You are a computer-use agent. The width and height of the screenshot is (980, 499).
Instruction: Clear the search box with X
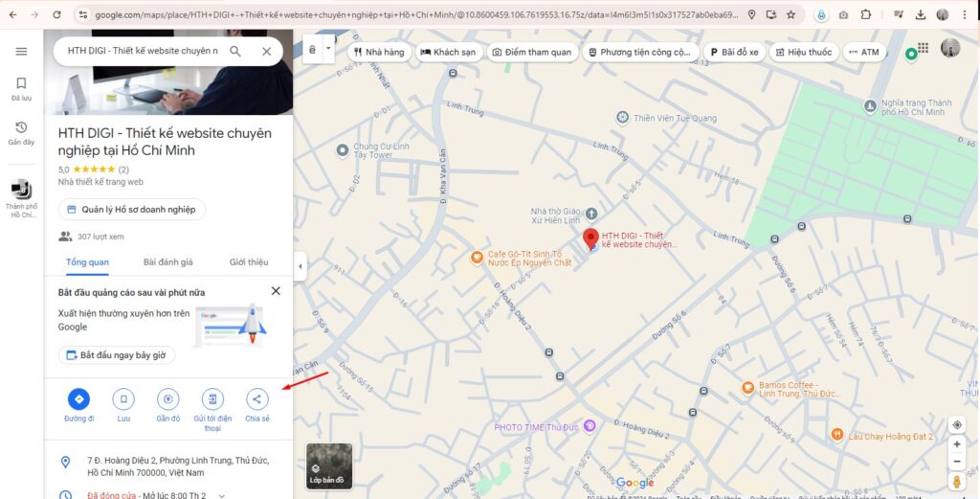[x=267, y=52]
